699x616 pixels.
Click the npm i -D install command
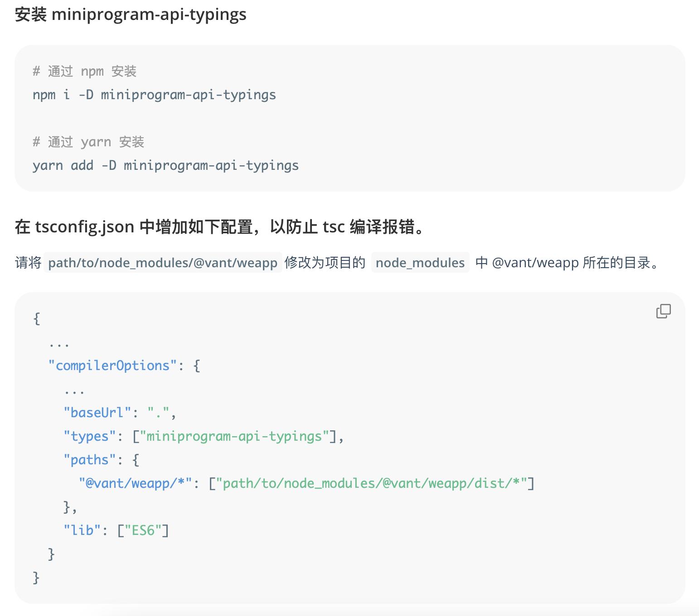point(154,95)
